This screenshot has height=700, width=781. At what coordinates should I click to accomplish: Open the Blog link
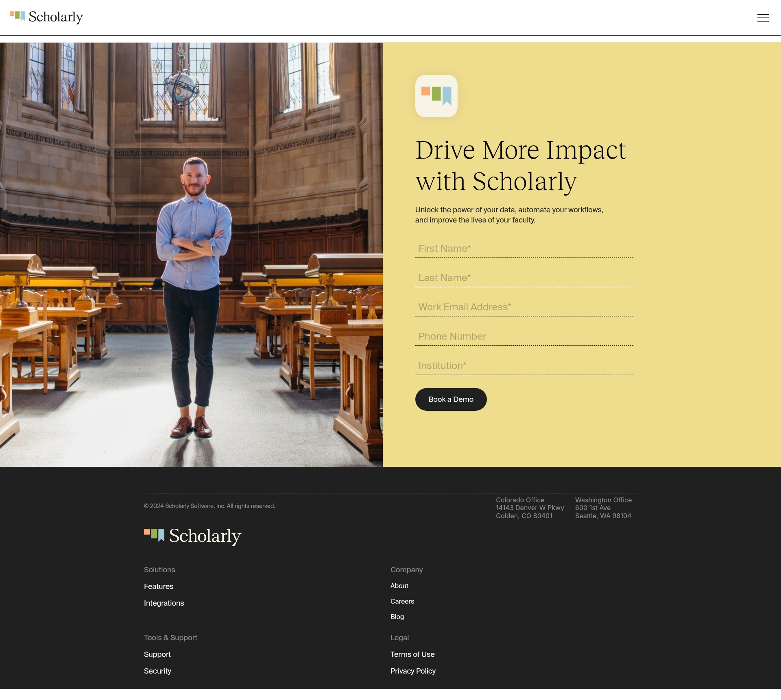click(x=397, y=617)
